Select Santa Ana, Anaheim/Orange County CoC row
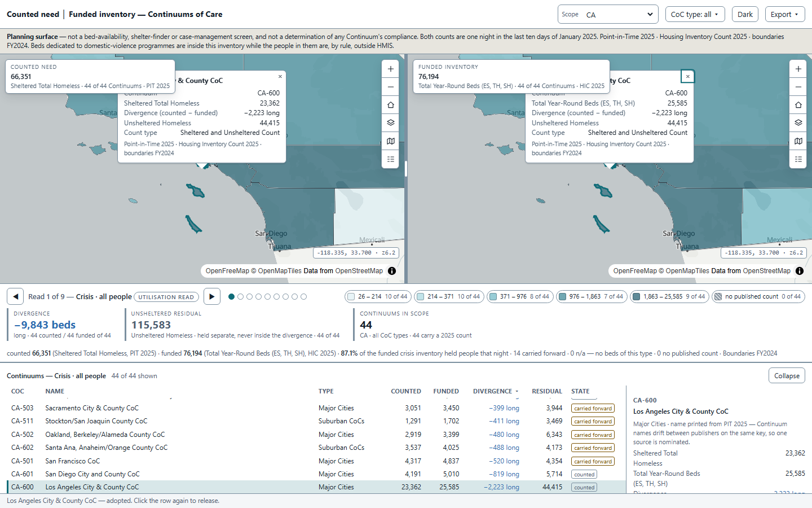The height and width of the screenshot is (508, 812). pyautogui.click(x=316, y=448)
